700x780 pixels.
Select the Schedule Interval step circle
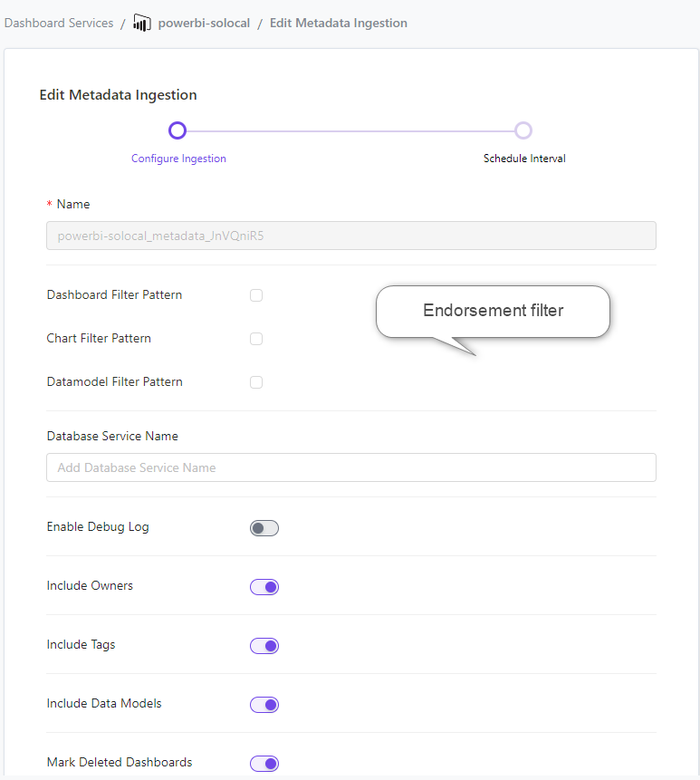click(x=523, y=130)
